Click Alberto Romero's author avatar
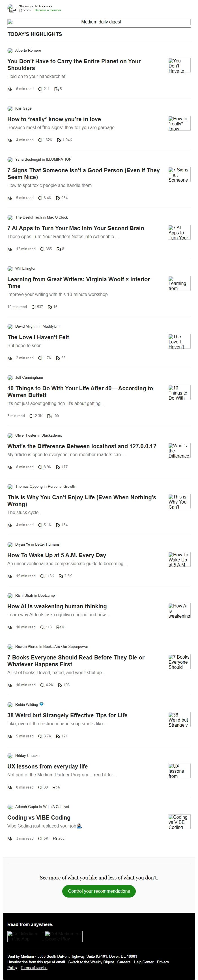The height and width of the screenshot is (980, 198). coord(10,51)
